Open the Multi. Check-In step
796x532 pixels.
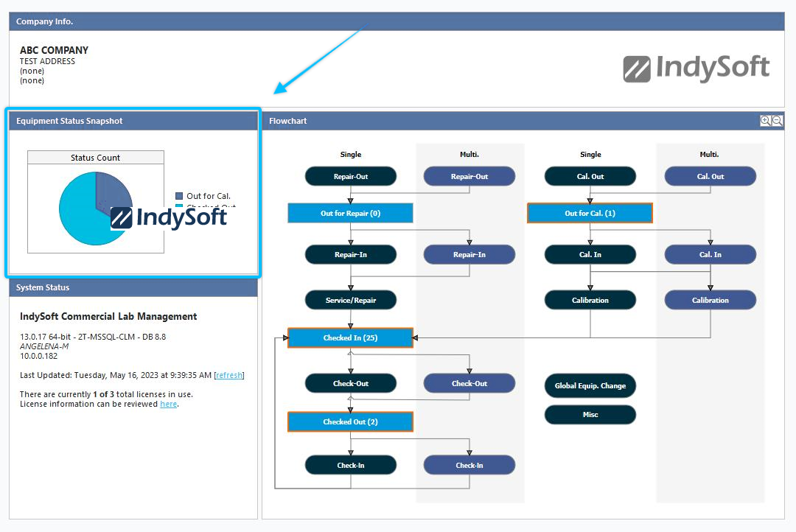469,465
